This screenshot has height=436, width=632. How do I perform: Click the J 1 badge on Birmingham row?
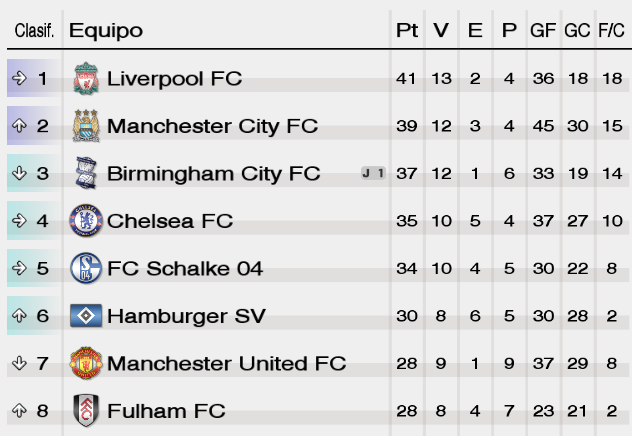tap(373, 173)
